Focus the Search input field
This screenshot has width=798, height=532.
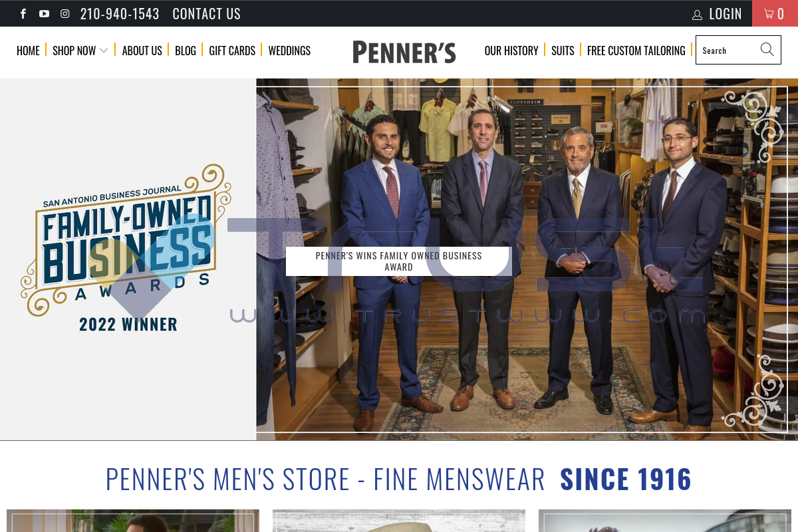pos(728,50)
